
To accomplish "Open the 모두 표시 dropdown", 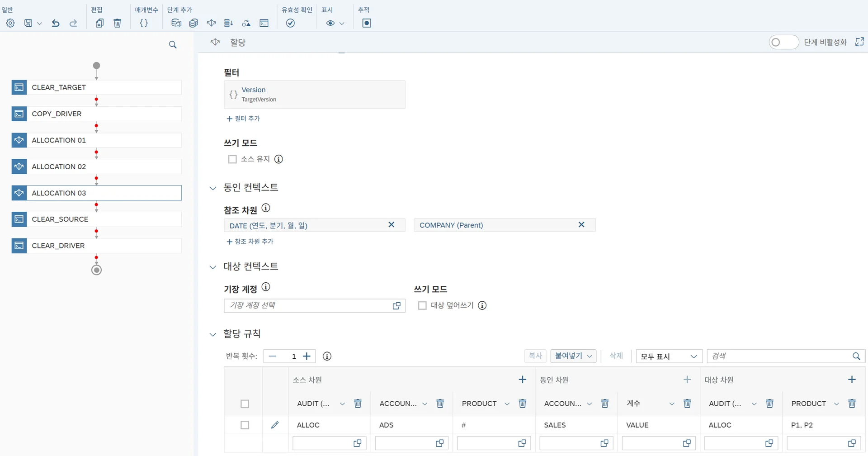I will 669,356.
